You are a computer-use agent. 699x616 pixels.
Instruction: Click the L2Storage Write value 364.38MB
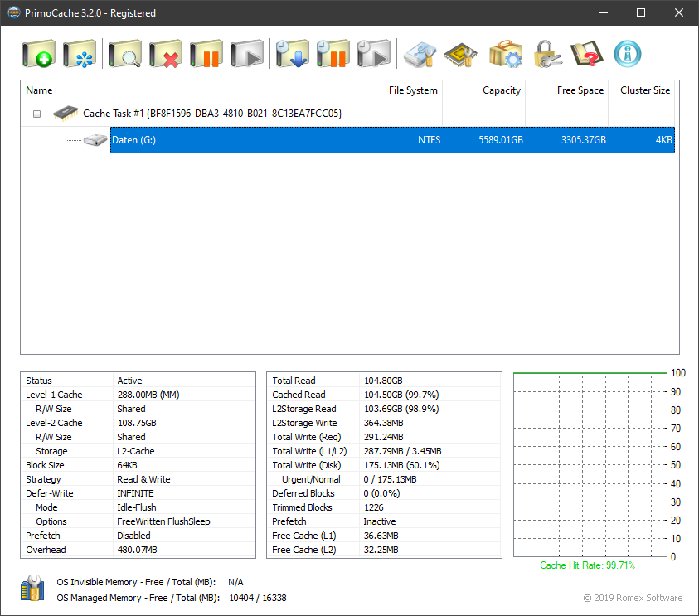tap(383, 423)
